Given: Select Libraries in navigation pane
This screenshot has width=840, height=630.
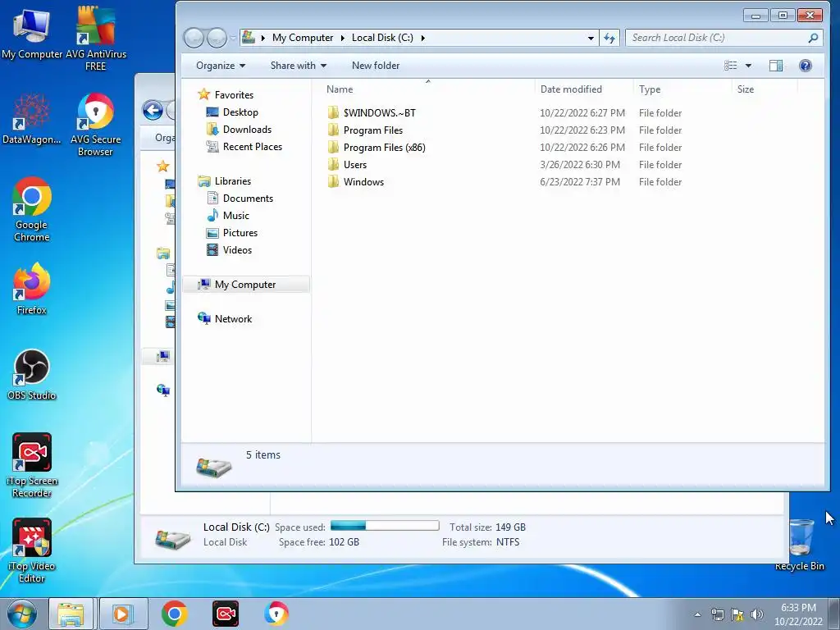Looking at the screenshot, I should pyautogui.click(x=232, y=181).
